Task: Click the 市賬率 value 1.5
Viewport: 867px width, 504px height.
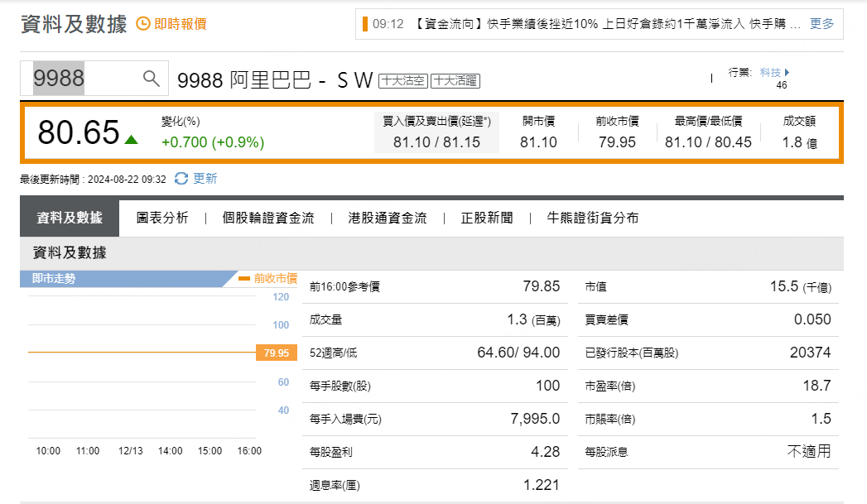Action: tap(821, 419)
